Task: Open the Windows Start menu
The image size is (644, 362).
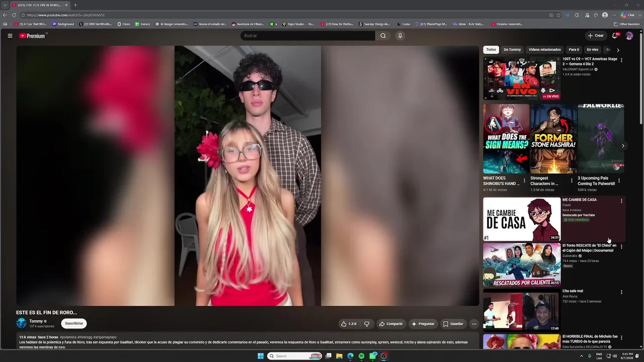Action: 261,356
